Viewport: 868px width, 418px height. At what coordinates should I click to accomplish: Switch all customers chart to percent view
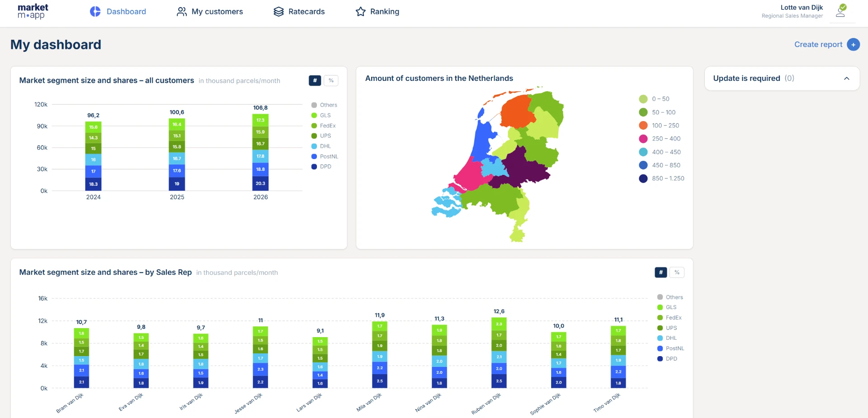[331, 80]
